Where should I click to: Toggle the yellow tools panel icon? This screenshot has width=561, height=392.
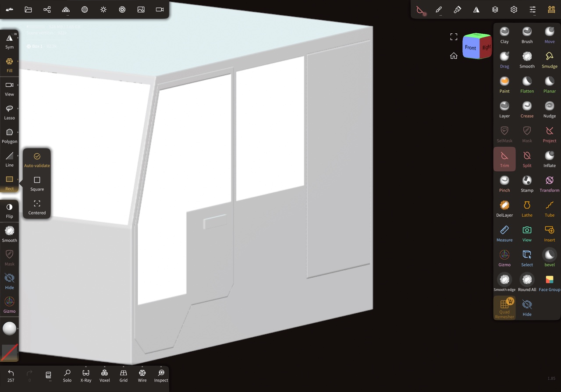pos(552,10)
